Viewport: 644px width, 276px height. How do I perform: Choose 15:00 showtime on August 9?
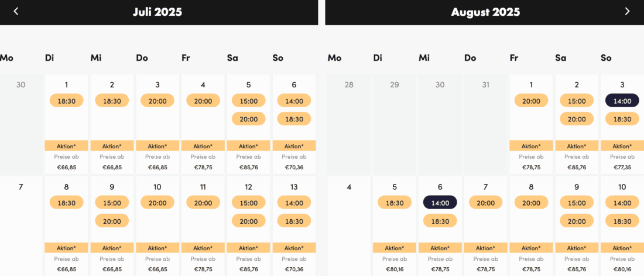577,203
